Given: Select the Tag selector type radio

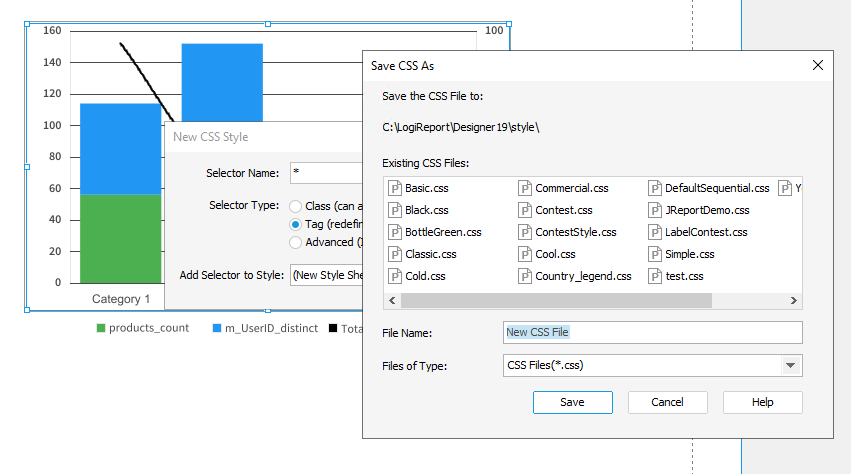Looking at the screenshot, I should tap(295, 224).
